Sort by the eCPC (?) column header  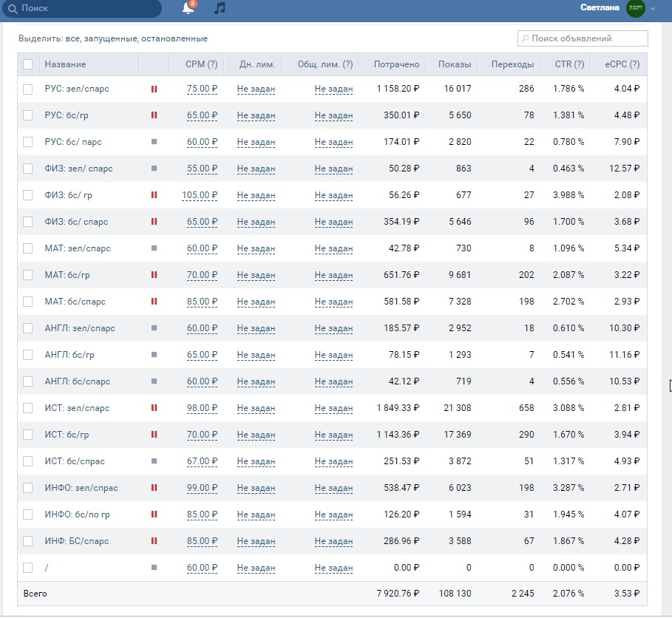tap(622, 64)
